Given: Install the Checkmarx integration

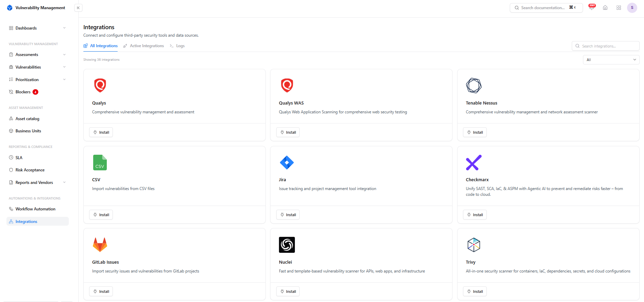Looking at the screenshot, I should [475, 215].
